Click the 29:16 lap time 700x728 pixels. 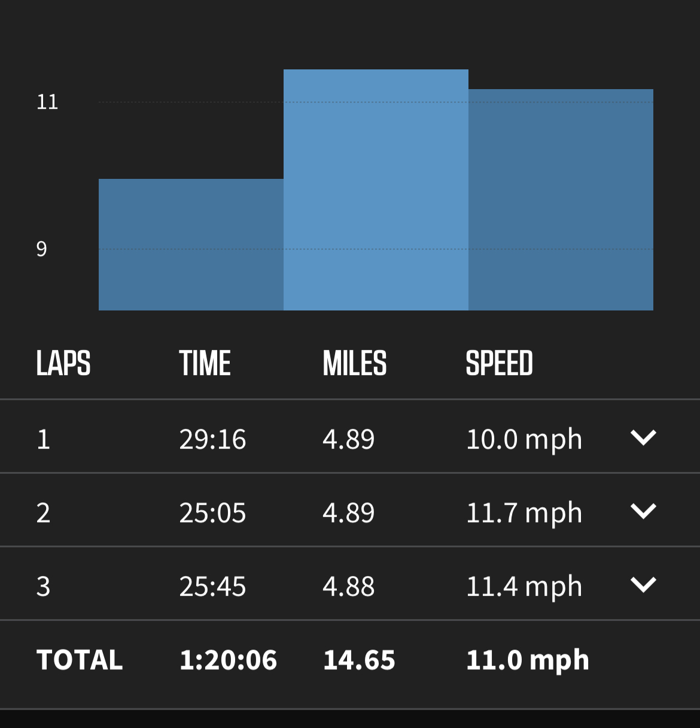tap(212, 440)
